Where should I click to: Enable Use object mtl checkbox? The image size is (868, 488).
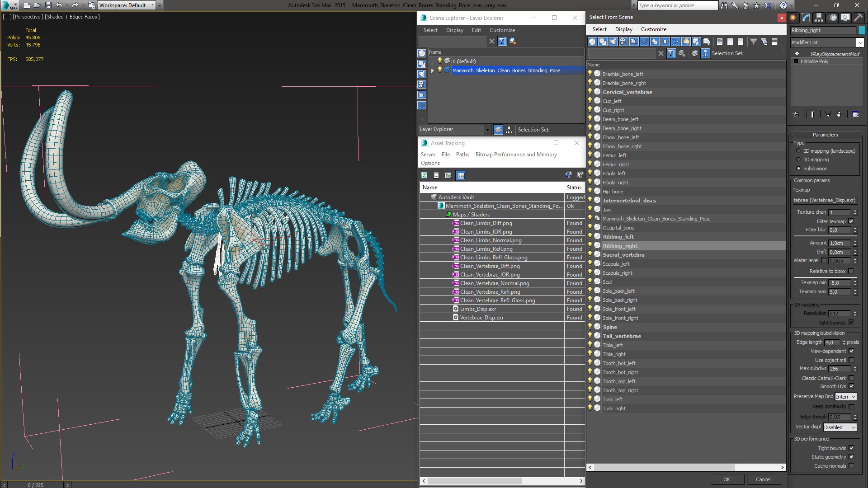tap(851, 360)
